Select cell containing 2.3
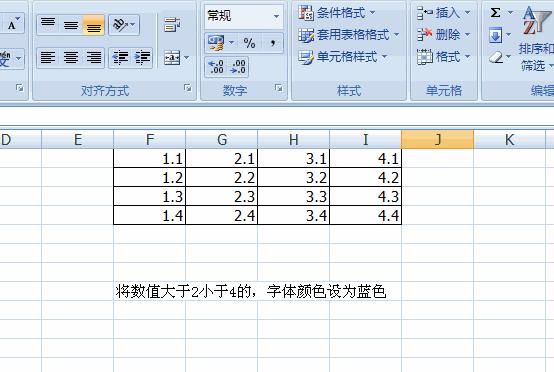This screenshot has width=554, height=372. (222, 196)
